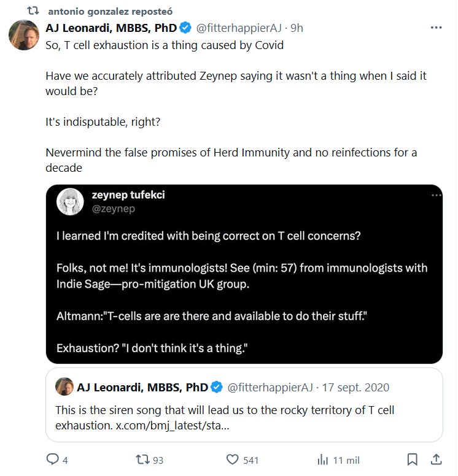Open the 9h timestamp link
The image size is (458, 476).
pos(297,28)
